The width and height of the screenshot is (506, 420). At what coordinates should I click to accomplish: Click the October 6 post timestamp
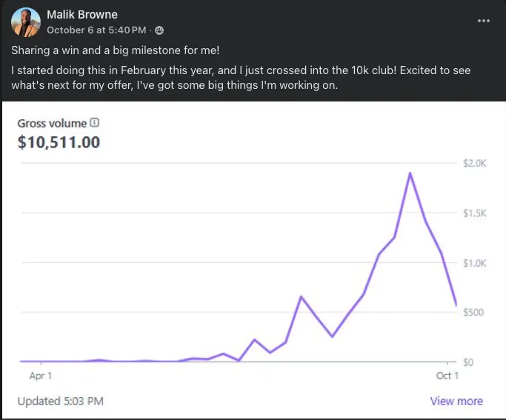96,30
